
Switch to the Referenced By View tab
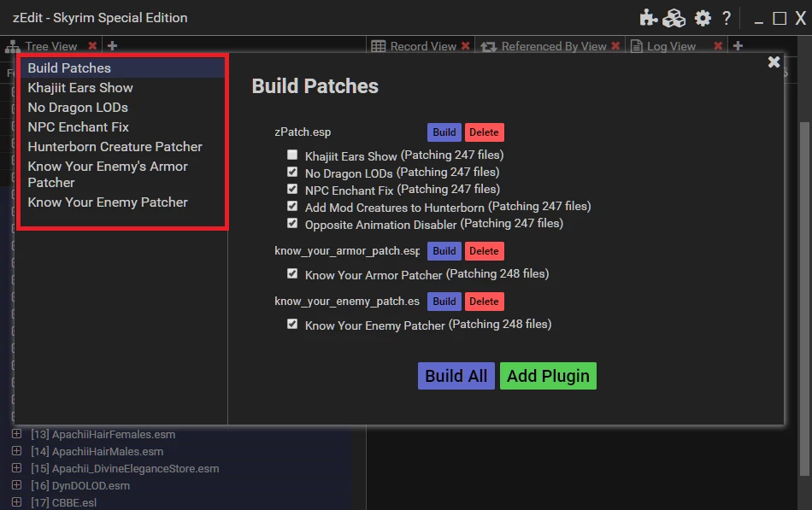coord(554,46)
